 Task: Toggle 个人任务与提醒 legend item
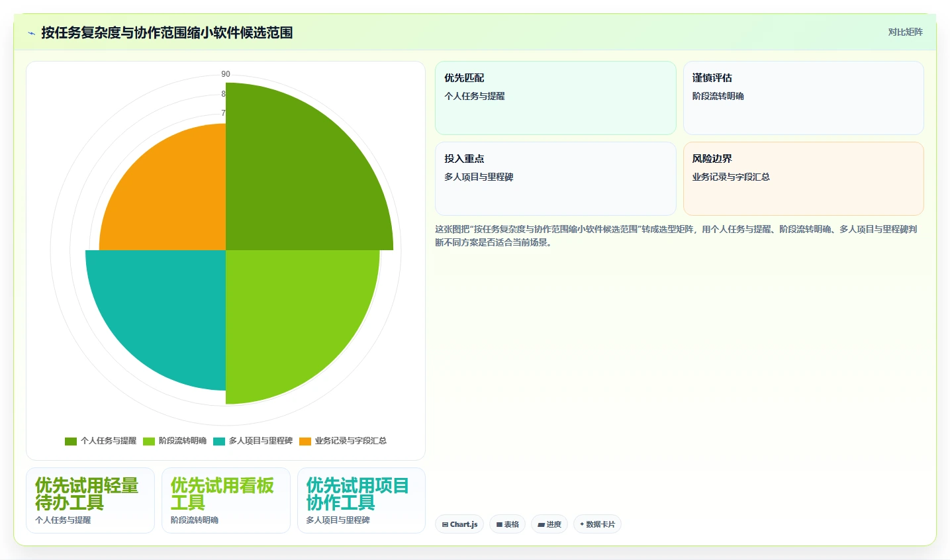[x=101, y=441]
